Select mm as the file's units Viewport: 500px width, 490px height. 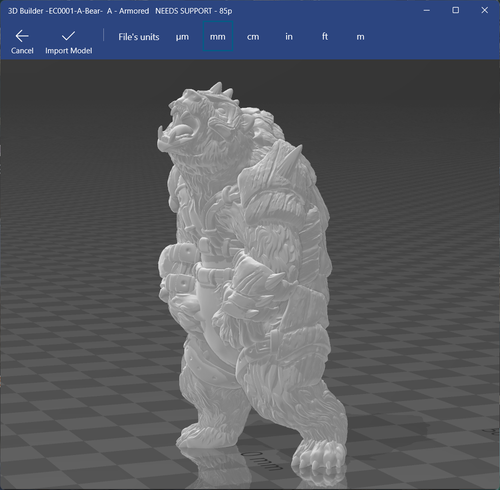218,36
